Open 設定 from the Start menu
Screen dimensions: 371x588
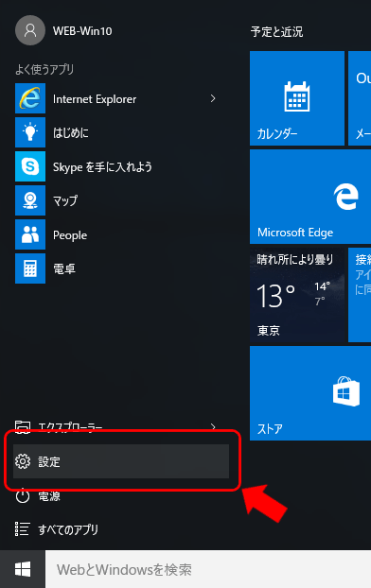point(121,461)
